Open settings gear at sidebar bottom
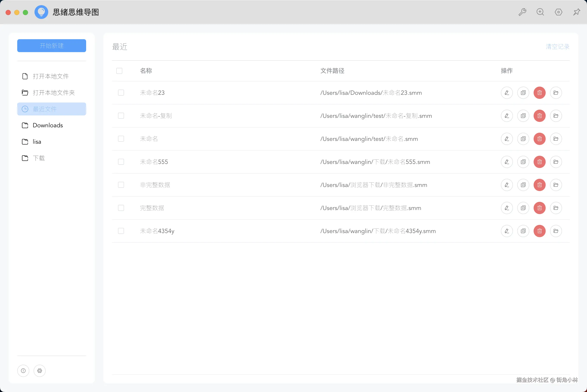The height and width of the screenshot is (392, 587). 39,371
